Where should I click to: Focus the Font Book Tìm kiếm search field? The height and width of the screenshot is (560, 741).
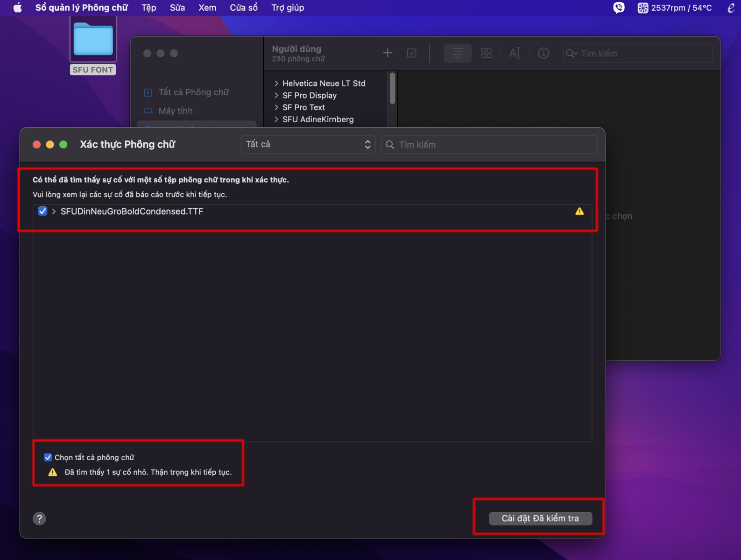pos(638,54)
